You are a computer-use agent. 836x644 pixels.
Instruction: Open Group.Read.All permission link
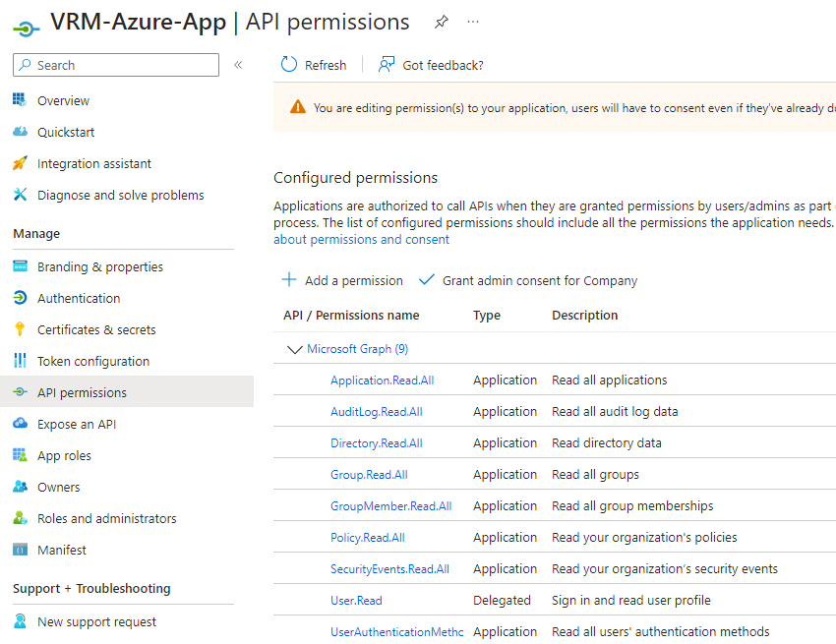click(x=369, y=475)
